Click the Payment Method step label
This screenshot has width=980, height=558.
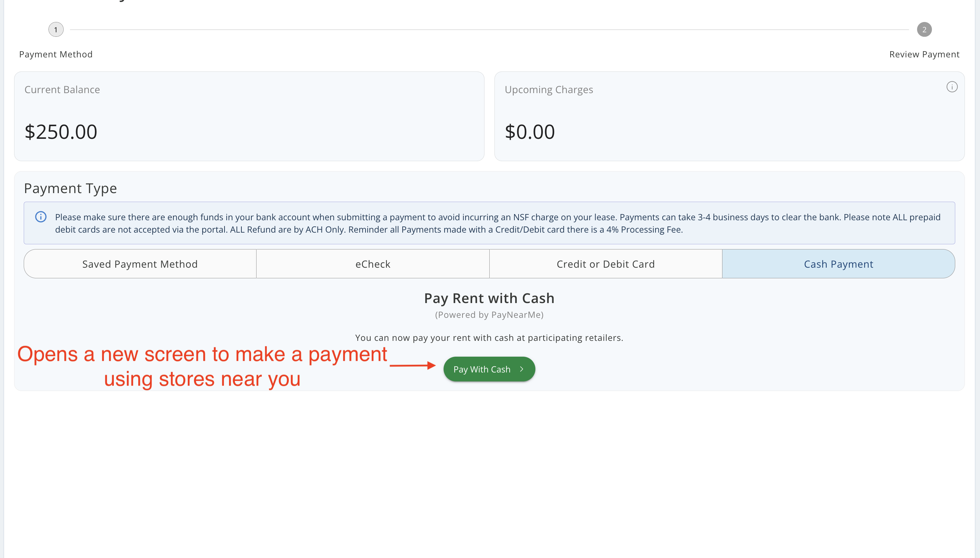coord(56,54)
